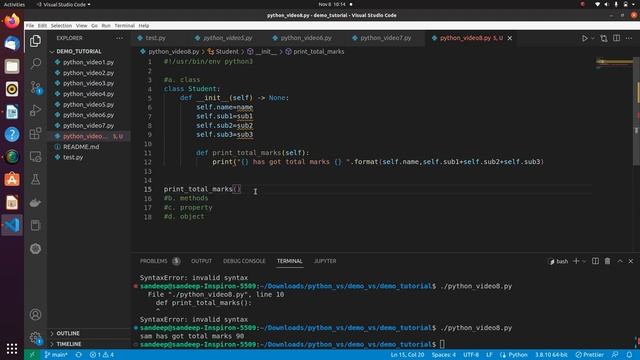Open the OUTPUT panel tab
The height and width of the screenshot is (360, 640).
201,261
